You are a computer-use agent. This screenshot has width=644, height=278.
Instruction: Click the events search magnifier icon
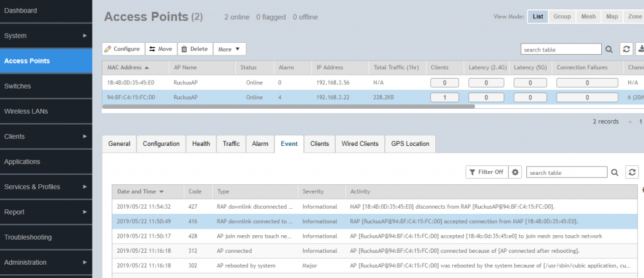point(615,172)
